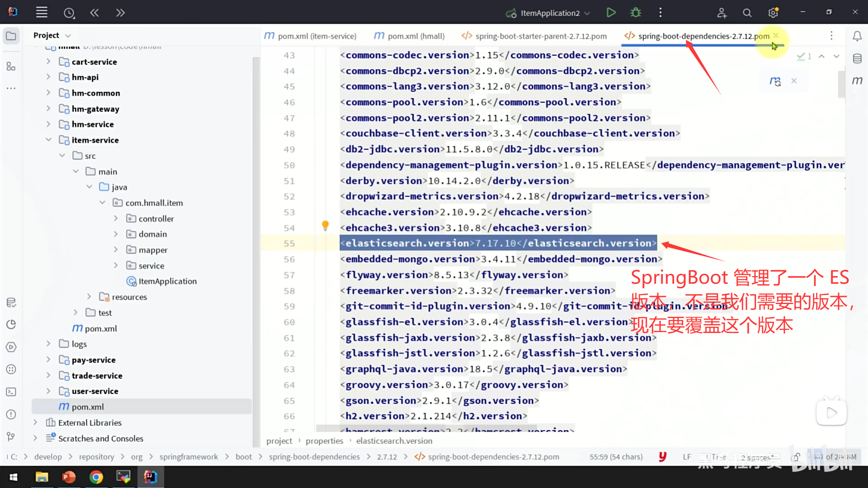Click the intention lightbulb on line 54
Image resolution: width=868 pixels, height=488 pixels.
(x=325, y=225)
